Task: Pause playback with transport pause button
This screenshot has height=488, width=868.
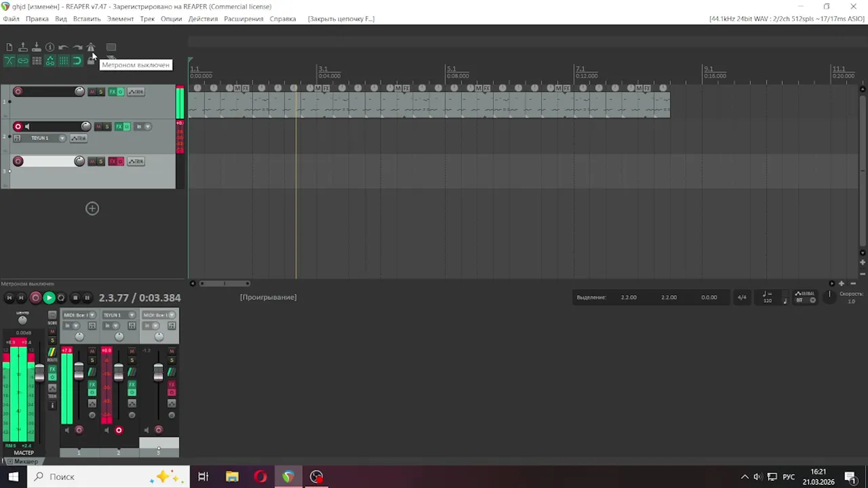Action: (87, 298)
